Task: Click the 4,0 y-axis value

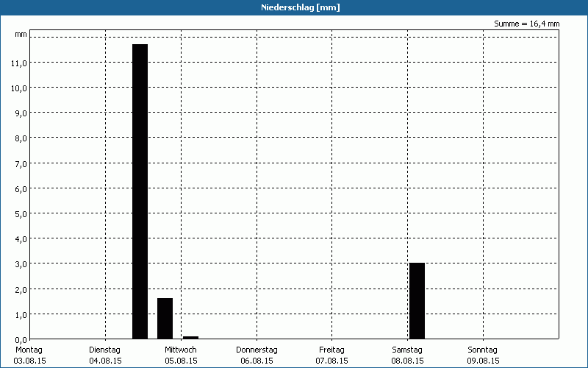Action: tap(21, 239)
